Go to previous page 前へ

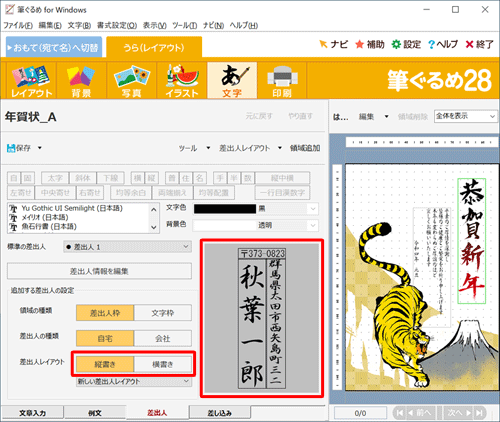421,413
